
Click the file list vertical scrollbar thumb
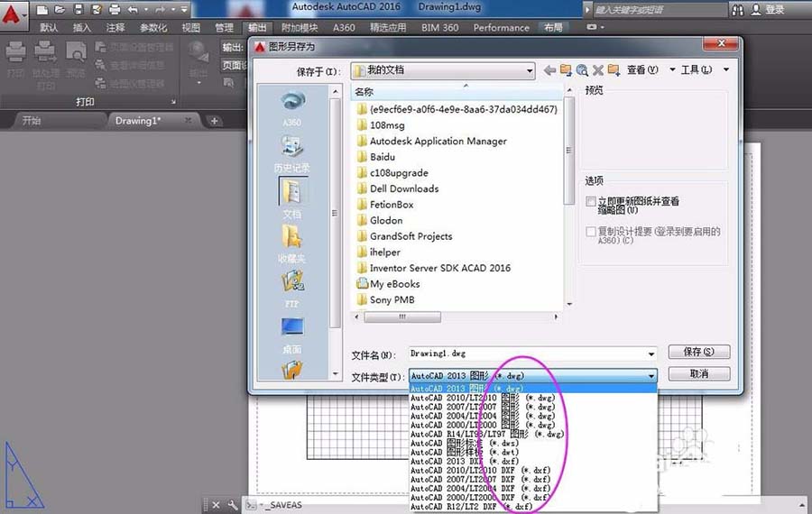(x=569, y=151)
